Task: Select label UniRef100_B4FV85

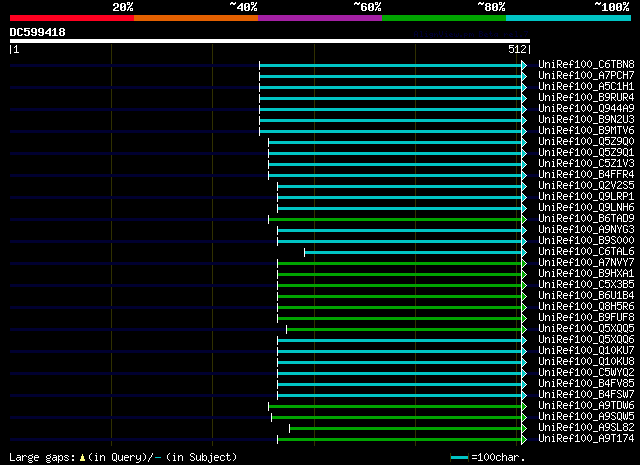Action: pyautogui.click(x=586, y=384)
